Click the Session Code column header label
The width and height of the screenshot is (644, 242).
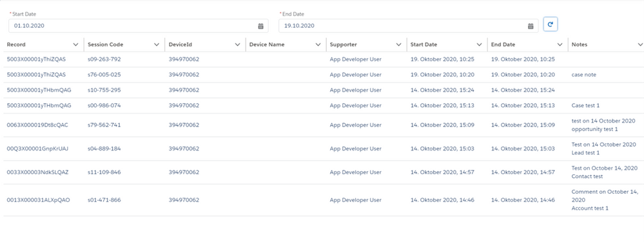pos(105,45)
